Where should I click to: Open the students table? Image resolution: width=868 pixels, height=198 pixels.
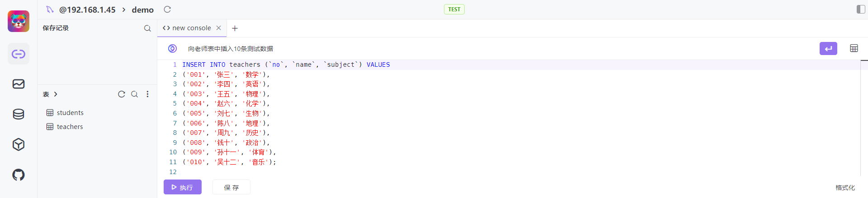70,113
